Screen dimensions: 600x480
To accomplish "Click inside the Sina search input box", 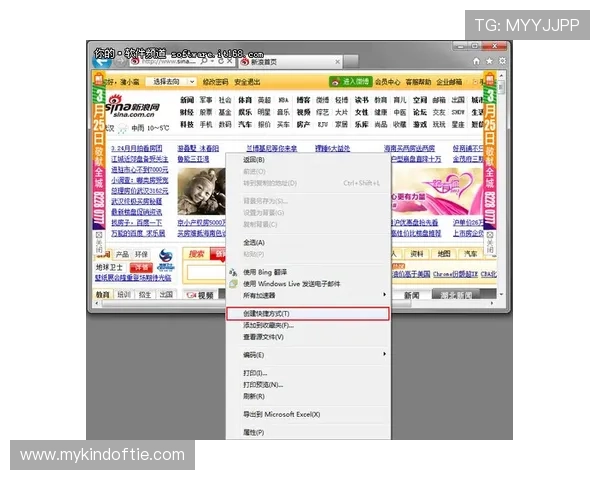I will [206, 273].
